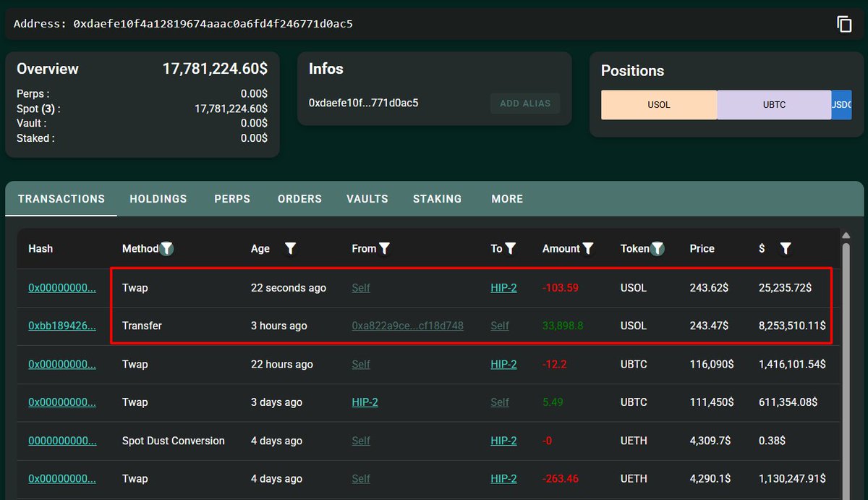Open hash link of 22 seconds ago Twap
The height and width of the screenshot is (500, 868).
click(x=62, y=287)
